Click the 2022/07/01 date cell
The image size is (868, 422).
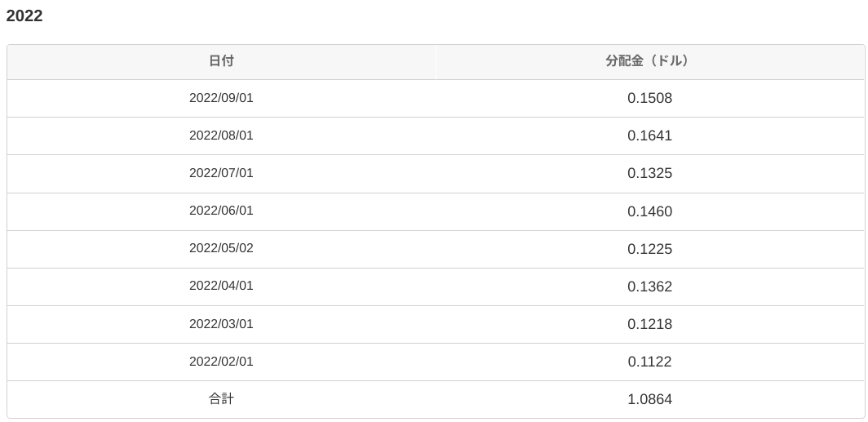pyautogui.click(x=221, y=173)
